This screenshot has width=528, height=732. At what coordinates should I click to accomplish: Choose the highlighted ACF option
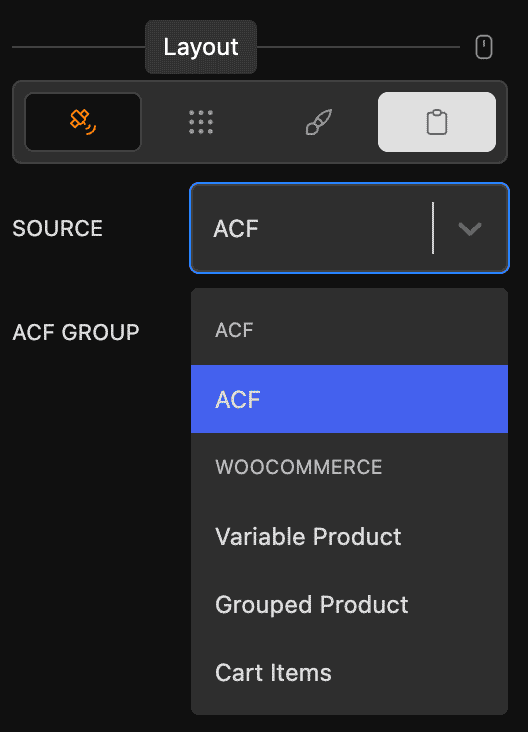click(349, 399)
